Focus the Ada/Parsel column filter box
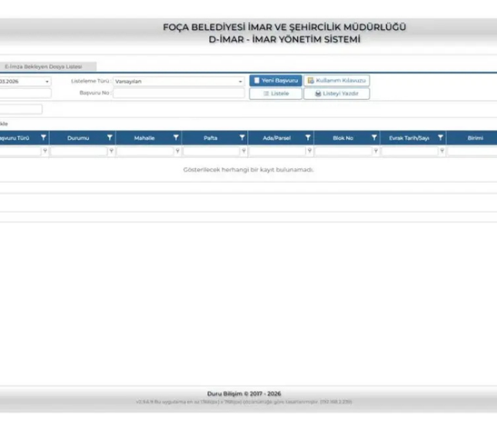Viewport: 497px width, 448px height. point(277,151)
